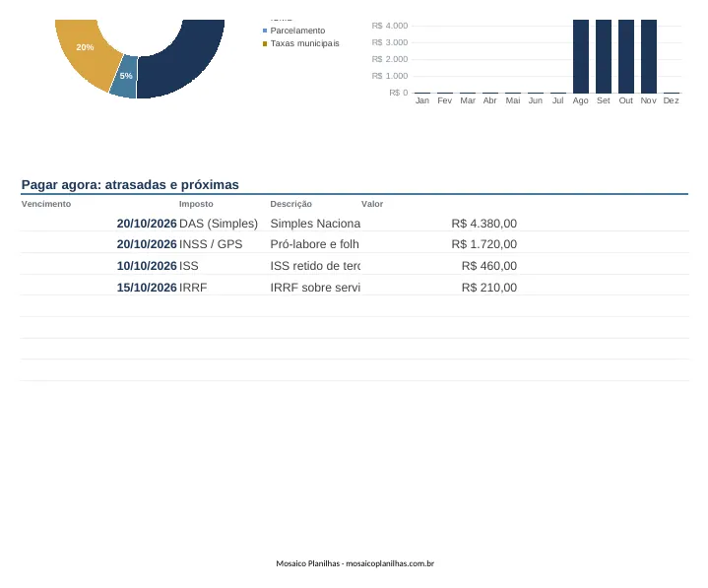The width and height of the screenshot is (708, 588).
Task: Open the mosaicoplanilhas.com.br footer link
Action: coord(390,563)
